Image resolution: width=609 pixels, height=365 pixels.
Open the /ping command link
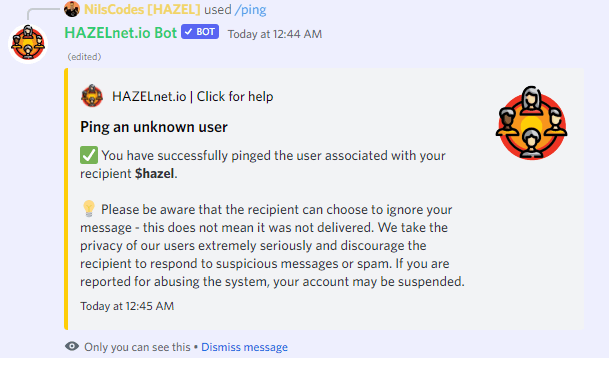[250, 10]
